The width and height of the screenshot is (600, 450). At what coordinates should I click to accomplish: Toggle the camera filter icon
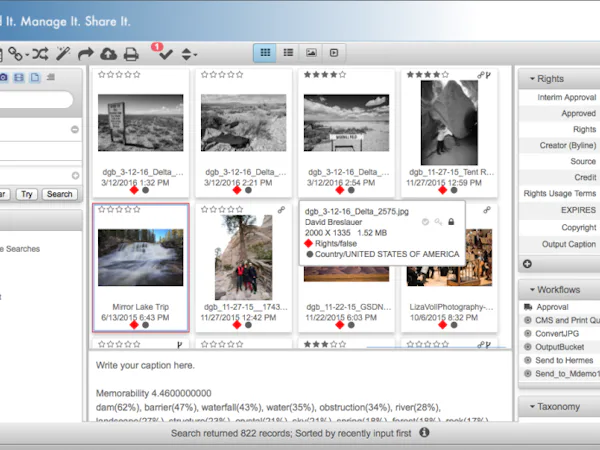tap(3, 77)
